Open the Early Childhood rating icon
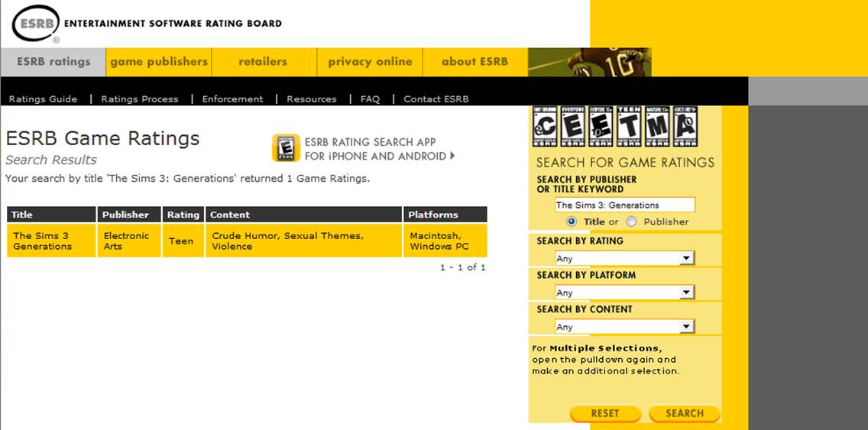This screenshot has height=430, width=868. (545, 127)
